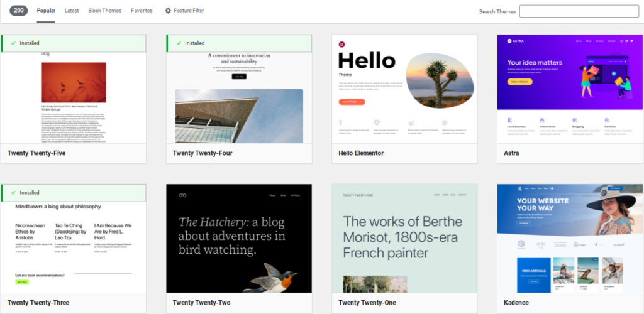Click the Feature Filter gear icon
Image resolution: width=644 pixels, height=314 pixels.
(x=168, y=11)
